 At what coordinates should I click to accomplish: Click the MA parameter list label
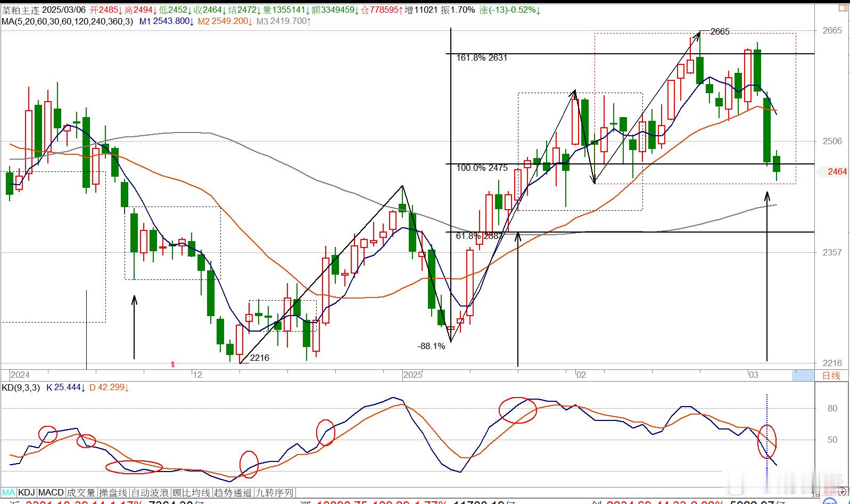tap(67, 21)
